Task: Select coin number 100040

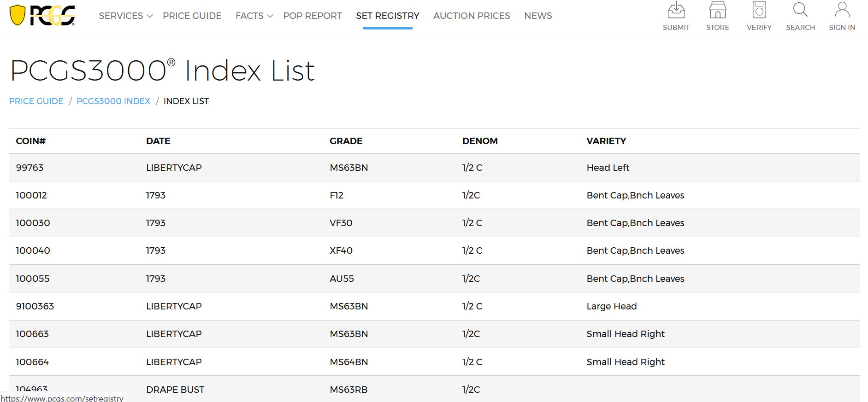Action: 33,251
